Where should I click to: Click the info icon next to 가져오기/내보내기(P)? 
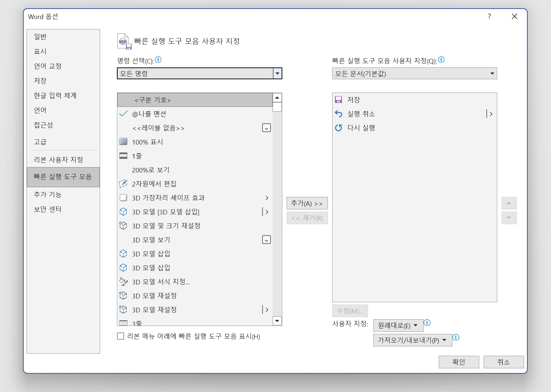456,337
